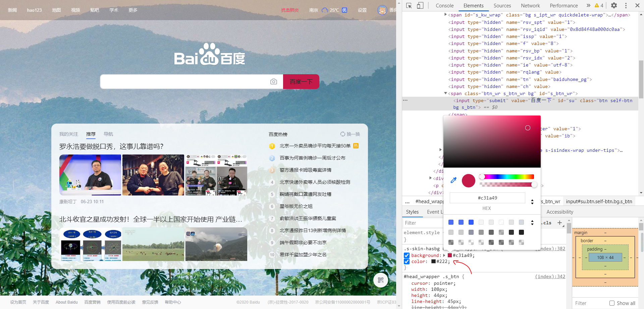The image size is (644, 309).
Task: Open the 抗击肺炎 link
Action: pos(290,10)
